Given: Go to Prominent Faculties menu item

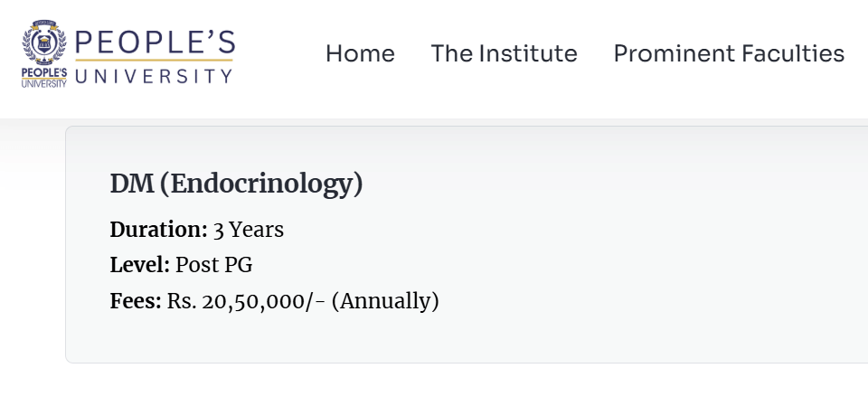Looking at the screenshot, I should click(x=729, y=54).
